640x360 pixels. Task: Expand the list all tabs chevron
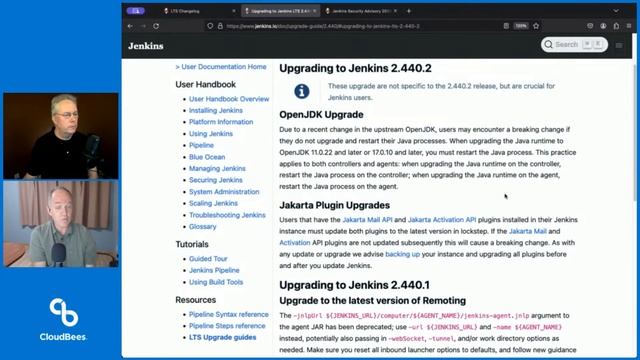click(616, 11)
